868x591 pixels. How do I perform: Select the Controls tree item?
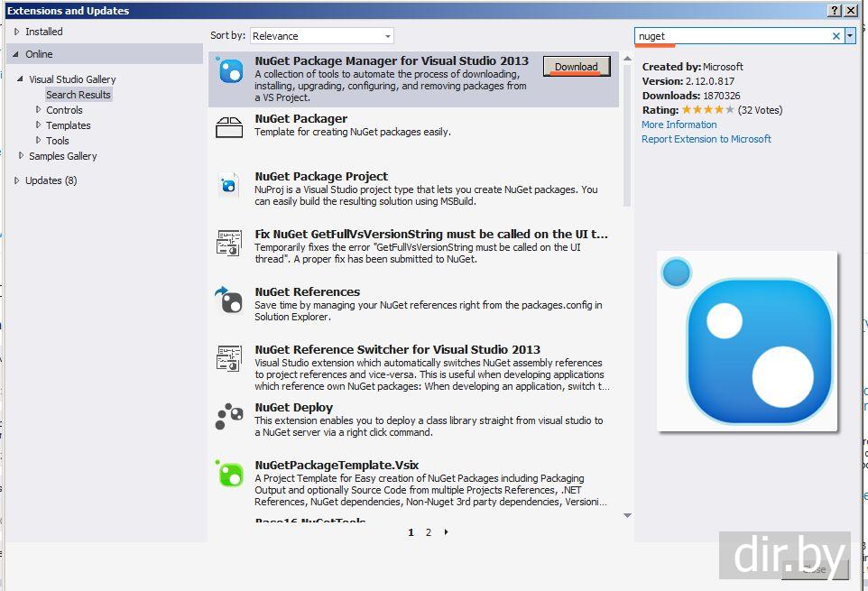(64, 110)
